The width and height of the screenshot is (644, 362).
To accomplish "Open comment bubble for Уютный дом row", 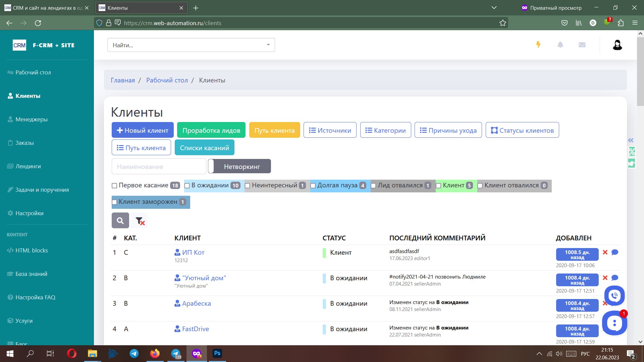I will [615, 278].
